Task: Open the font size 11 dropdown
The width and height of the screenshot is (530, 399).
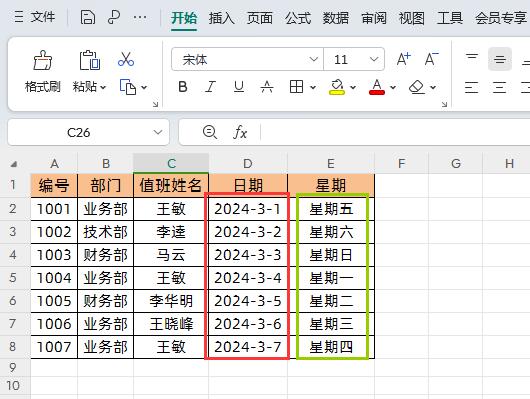Action: (374, 60)
